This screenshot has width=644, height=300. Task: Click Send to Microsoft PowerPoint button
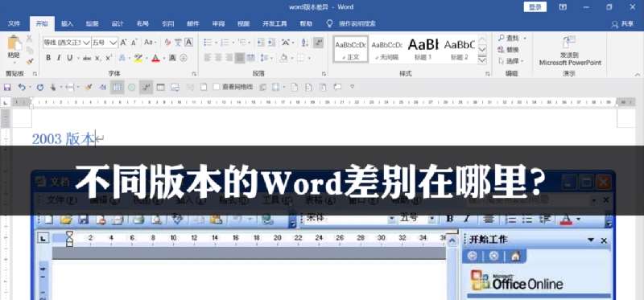(570, 51)
